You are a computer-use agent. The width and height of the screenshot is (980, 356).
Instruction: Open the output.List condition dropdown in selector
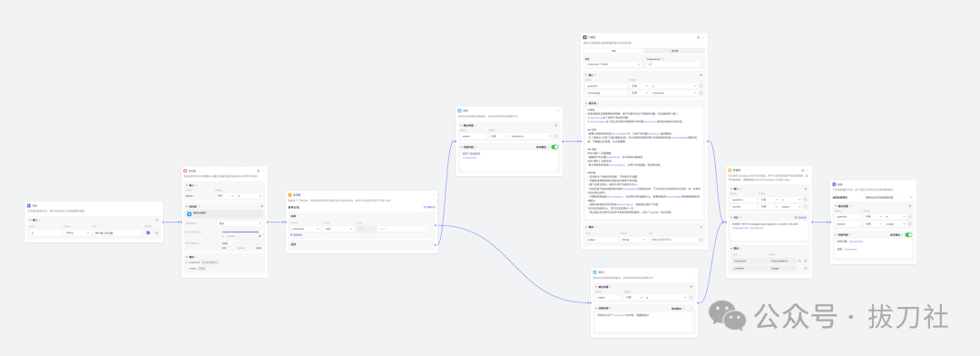click(305, 228)
